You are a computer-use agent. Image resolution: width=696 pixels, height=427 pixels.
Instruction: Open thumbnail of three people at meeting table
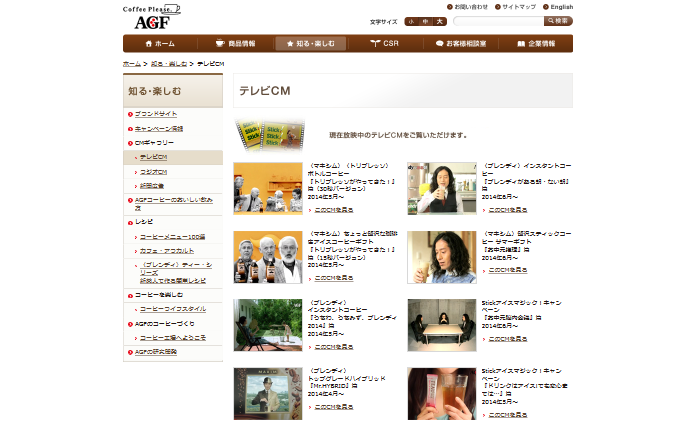pos(442,325)
